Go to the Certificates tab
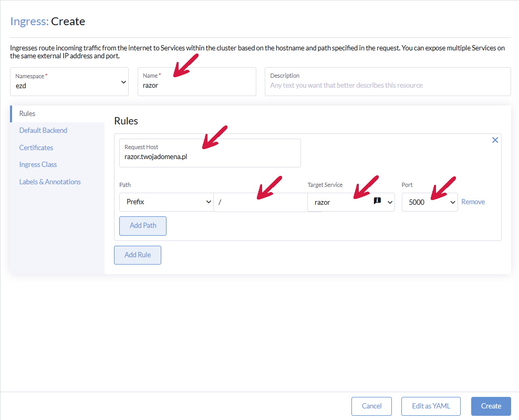The height and width of the screenshot is (420, 519). [x=36, y=148]
